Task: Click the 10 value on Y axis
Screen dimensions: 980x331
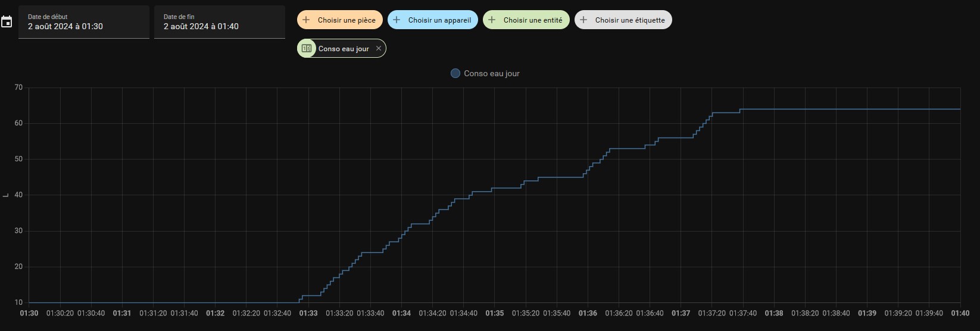Action: pyautogui.click(x=18, y=302)
